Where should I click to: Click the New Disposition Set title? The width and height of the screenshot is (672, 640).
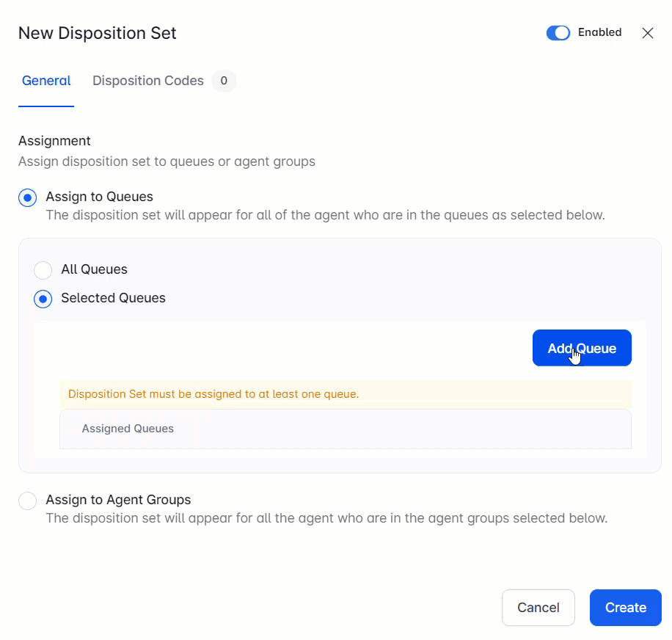(x=98, y=33)
